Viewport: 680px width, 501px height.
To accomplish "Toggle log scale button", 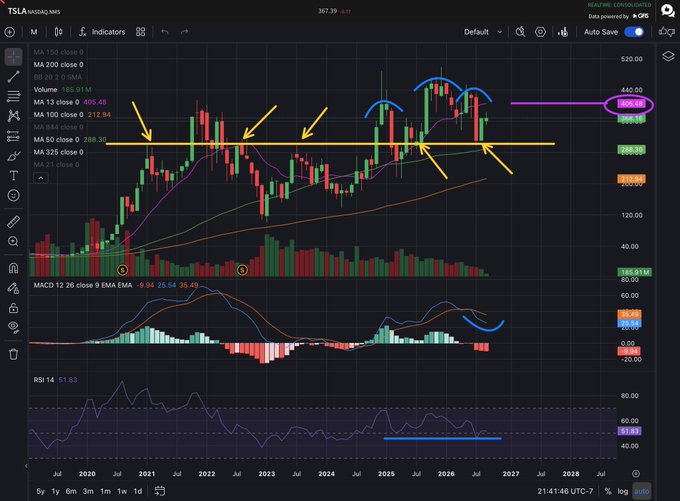I will tap(623, 491).
